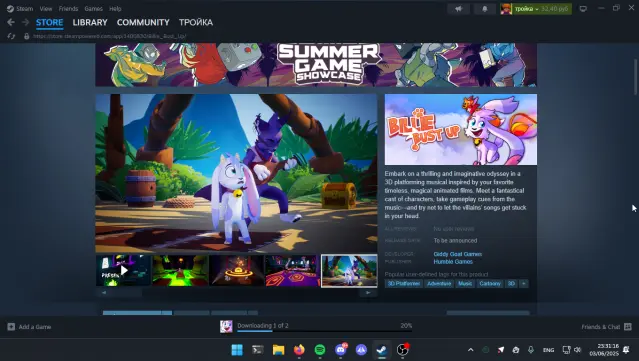This screenshot has width=639, height=361.
Task: Click the page vertical scrollbar
Action: pyautogui.click(x=635, y=77)
